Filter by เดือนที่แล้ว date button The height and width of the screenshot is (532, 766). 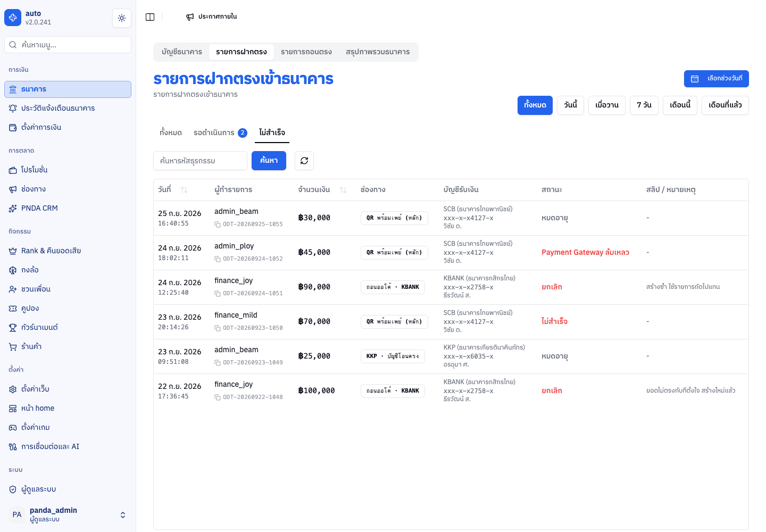[x=725, y=105]
